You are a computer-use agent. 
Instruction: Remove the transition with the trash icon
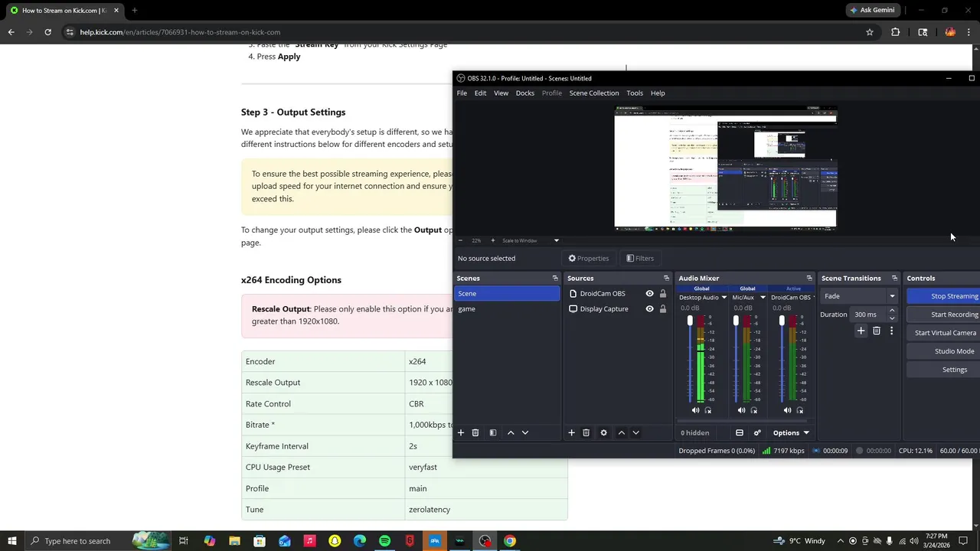(877, 331)
